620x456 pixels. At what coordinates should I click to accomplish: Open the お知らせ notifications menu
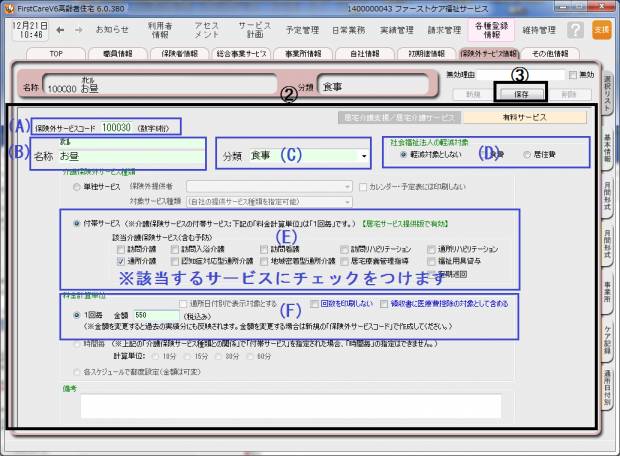pos(112,30)
